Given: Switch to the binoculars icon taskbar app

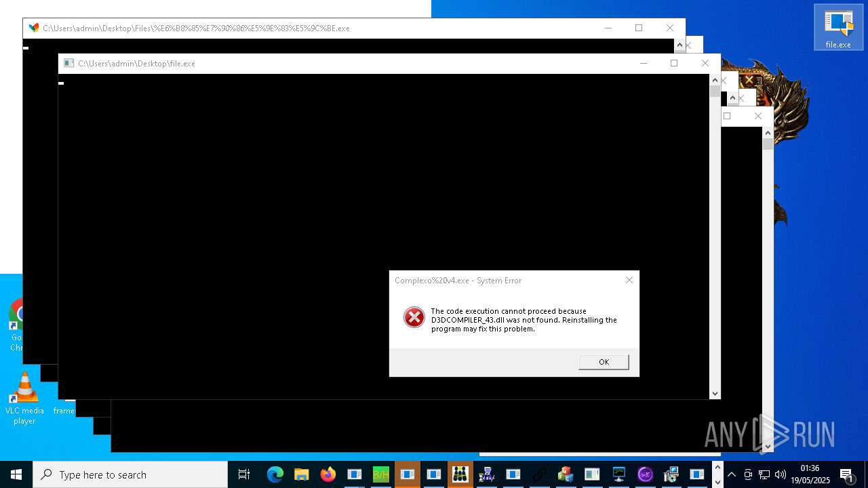Looking at the screenshot, I should click(x=460, y=474).
